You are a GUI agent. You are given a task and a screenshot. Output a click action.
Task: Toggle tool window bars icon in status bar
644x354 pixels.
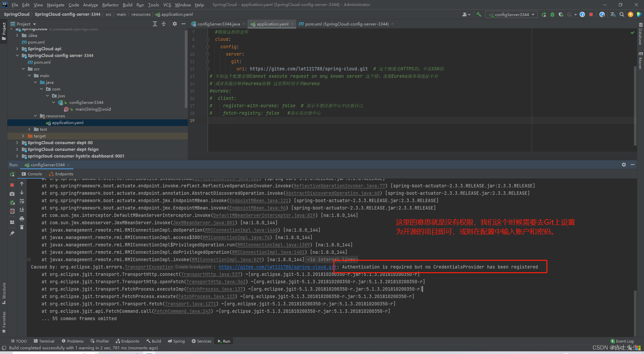(4, 348)
